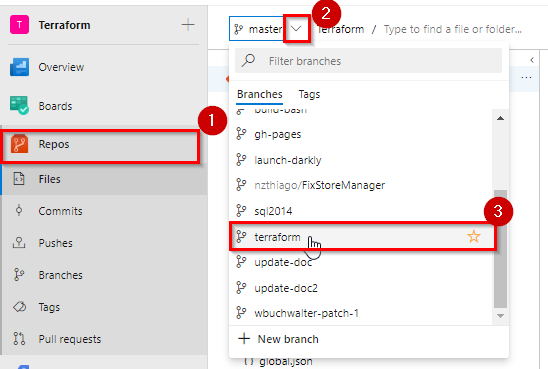The width and height of the screenshot is (548, 369).
Task: Click the Tags icon in sidebar
Action: [x=19, y=307]
